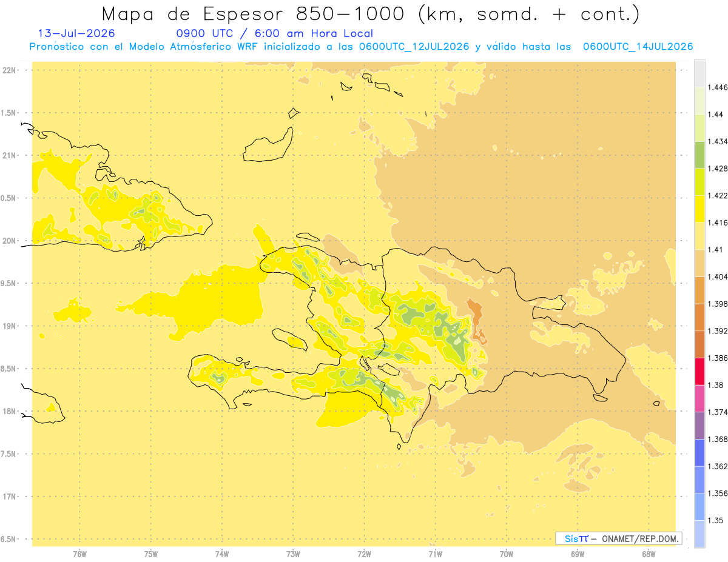Click the bright yellow 1.416–1.422 legend band
This screenshot has height=562, width=728.
coord(699,209)
